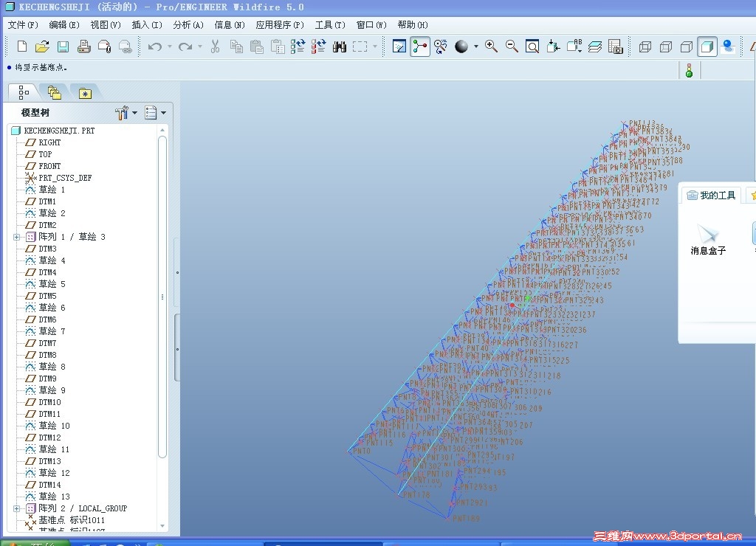Screen dimensions: 756x546
Task: Click the model tree vertical scrollbar
Action: point(162,297)
